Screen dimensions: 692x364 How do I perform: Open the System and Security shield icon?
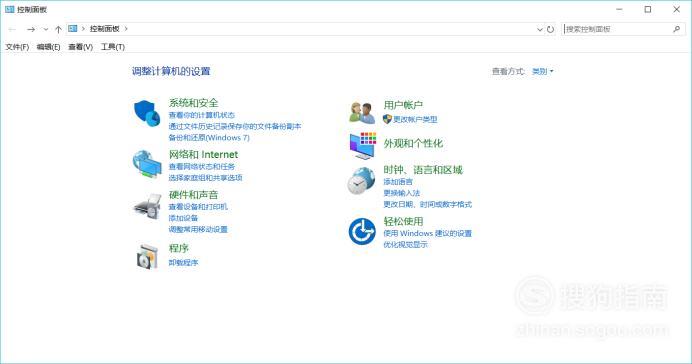pos(147,113)
